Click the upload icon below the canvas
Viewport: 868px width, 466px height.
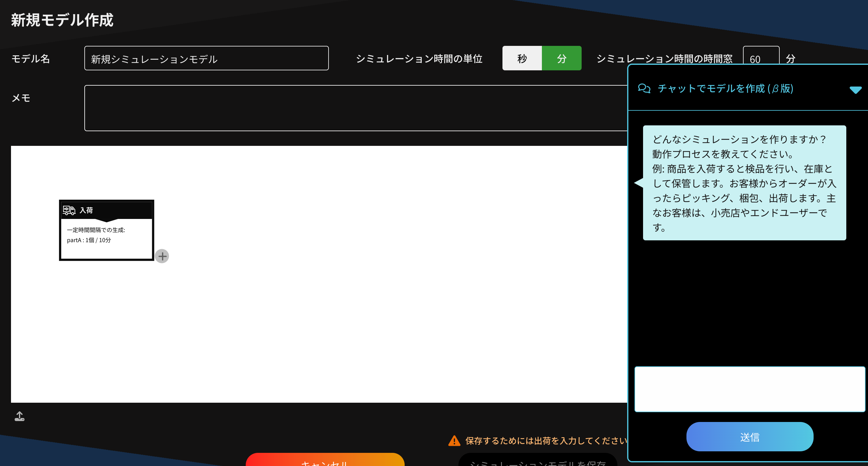point(20,416)
